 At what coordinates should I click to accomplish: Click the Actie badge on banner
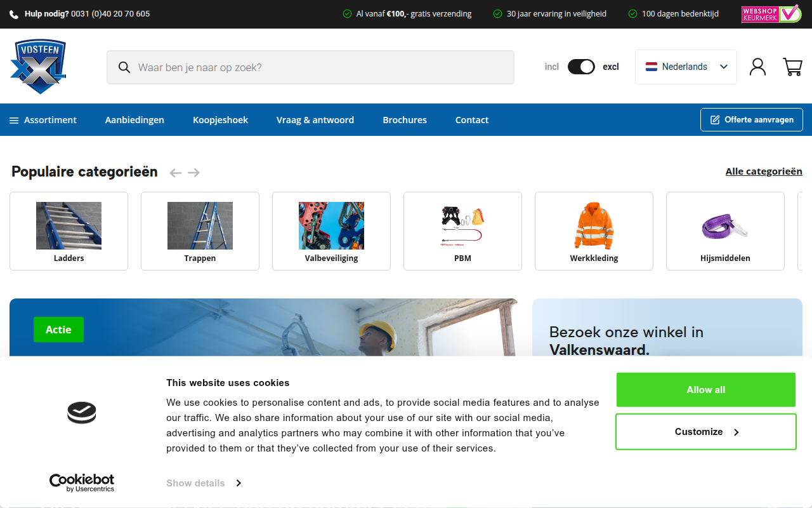click(x=58, y=330)
